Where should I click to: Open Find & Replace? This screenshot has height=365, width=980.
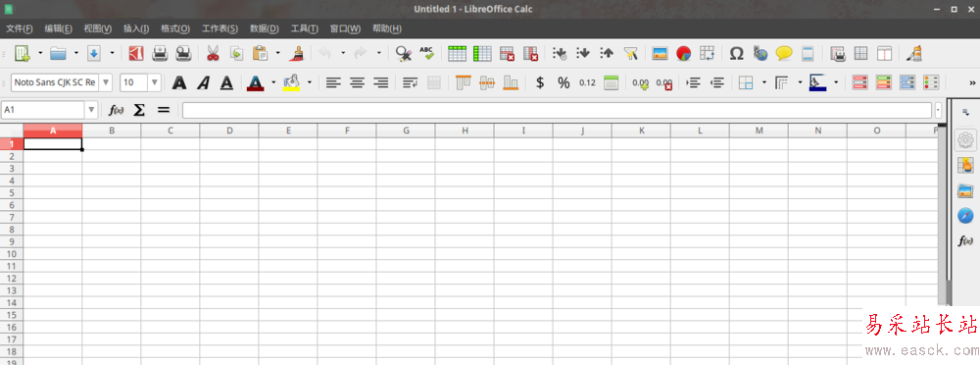403,54
